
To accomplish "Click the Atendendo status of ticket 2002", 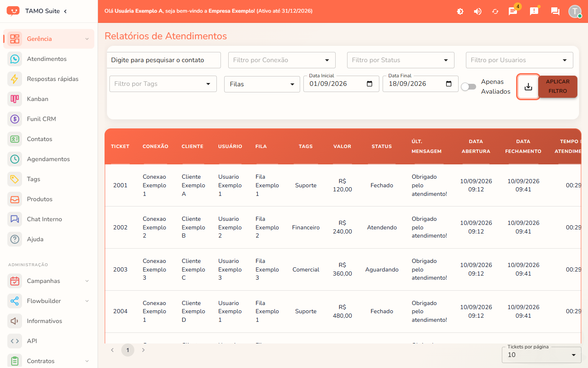I will [x=382, y=228].
